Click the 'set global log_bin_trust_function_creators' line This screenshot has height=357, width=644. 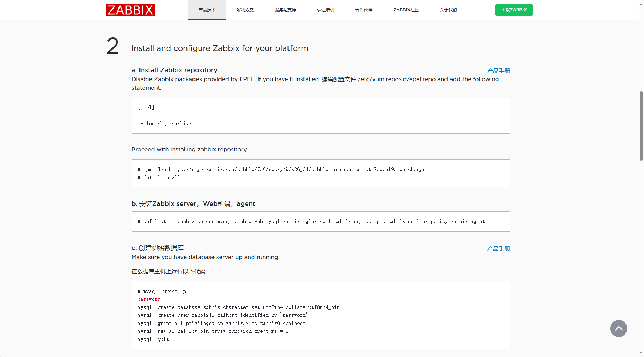coord(214,331)
